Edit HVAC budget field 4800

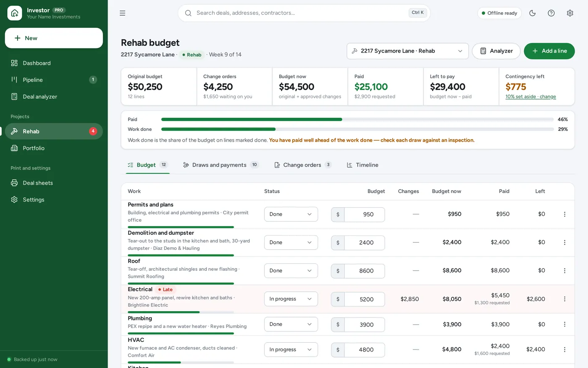(x=365, y=350)
